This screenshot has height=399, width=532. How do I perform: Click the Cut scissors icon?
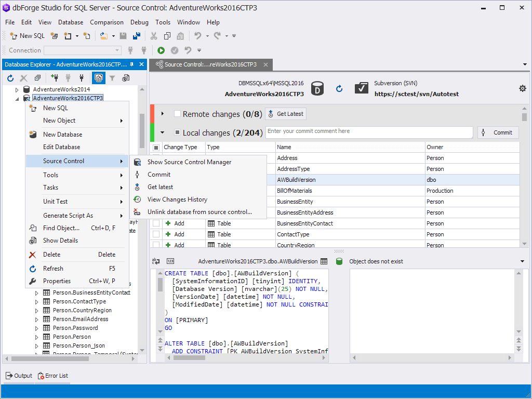[154, 36]
